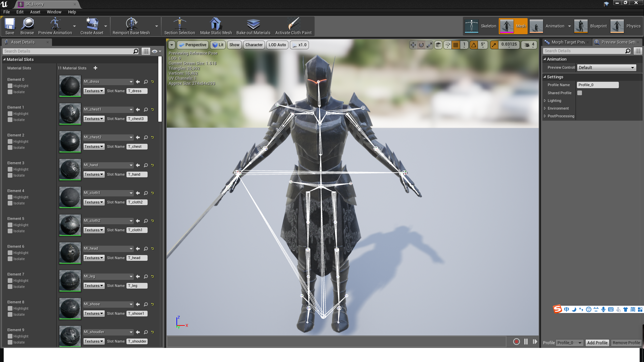Viewport: 644px width, 362px height.
Task: Open the Window menu
Action: pos(54,12)
